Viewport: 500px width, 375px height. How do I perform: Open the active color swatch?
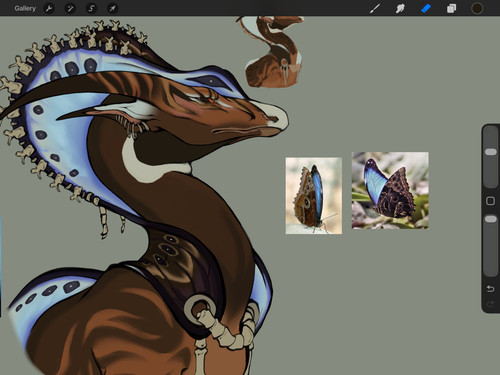(x=477, y=8)
